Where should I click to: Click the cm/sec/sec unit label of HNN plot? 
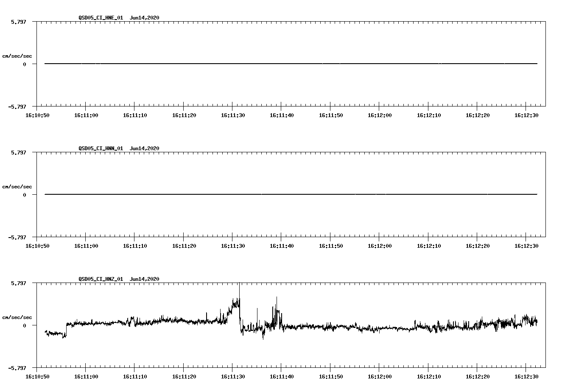(x=17, y=187)
